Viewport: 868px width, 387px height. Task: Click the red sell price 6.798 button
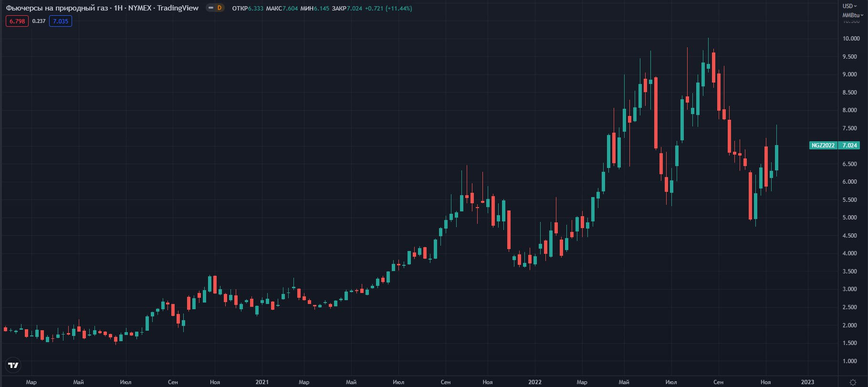pyautogui.click(x=17, y=21)
